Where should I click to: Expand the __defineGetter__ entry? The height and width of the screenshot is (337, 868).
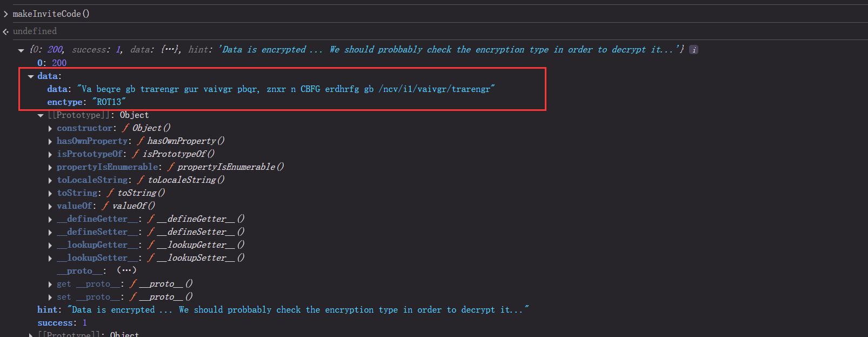pos(50,219)
